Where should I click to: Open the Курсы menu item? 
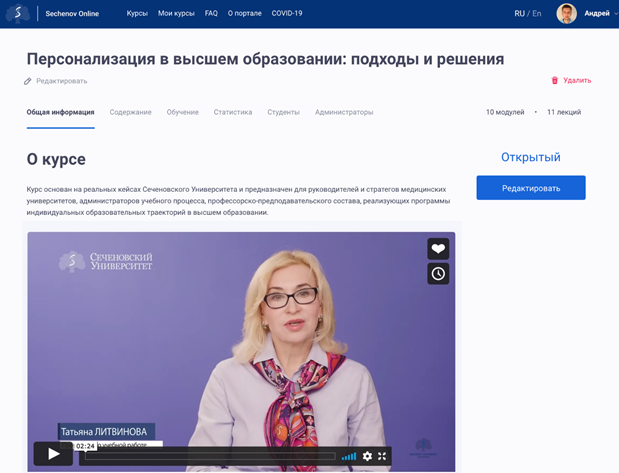137,13
